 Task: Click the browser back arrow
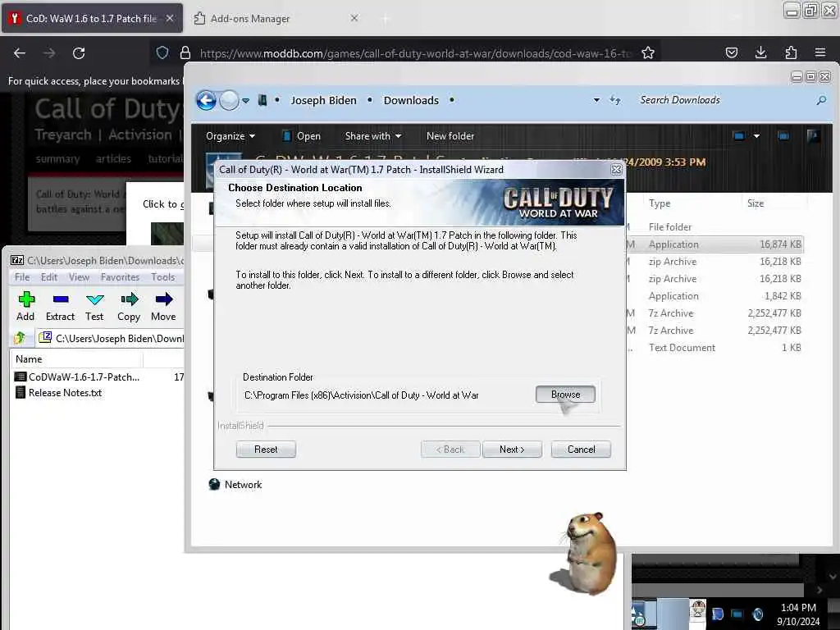(x=20, y=53)
